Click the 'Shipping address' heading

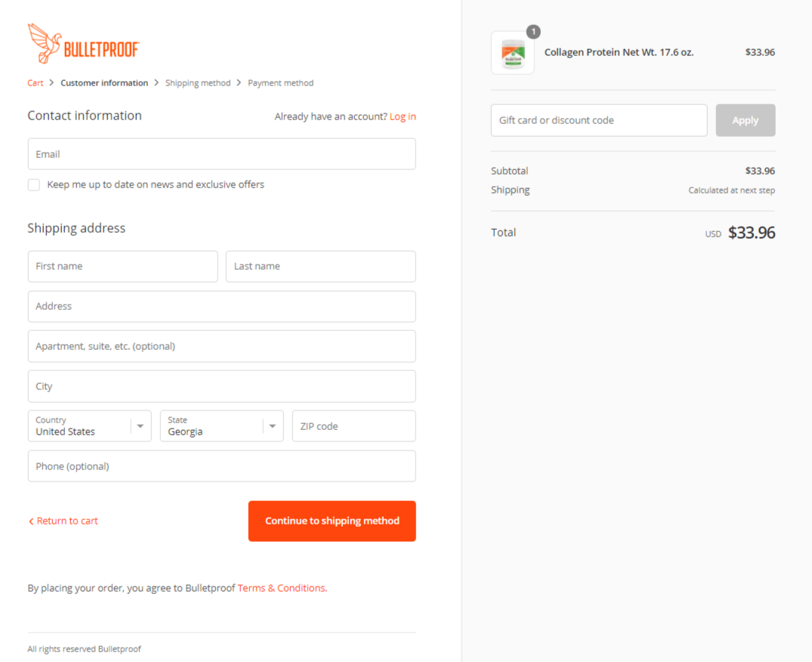tap(76, 228)
